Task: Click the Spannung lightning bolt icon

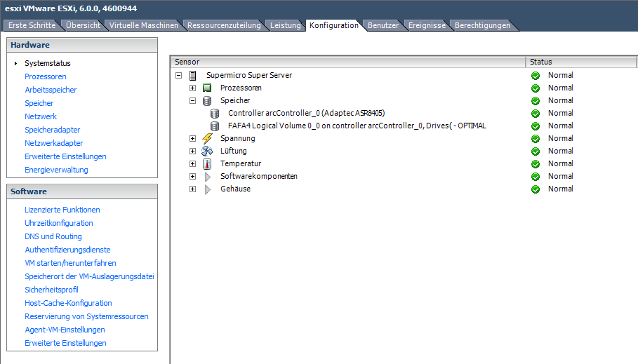Action: point(207,138)
